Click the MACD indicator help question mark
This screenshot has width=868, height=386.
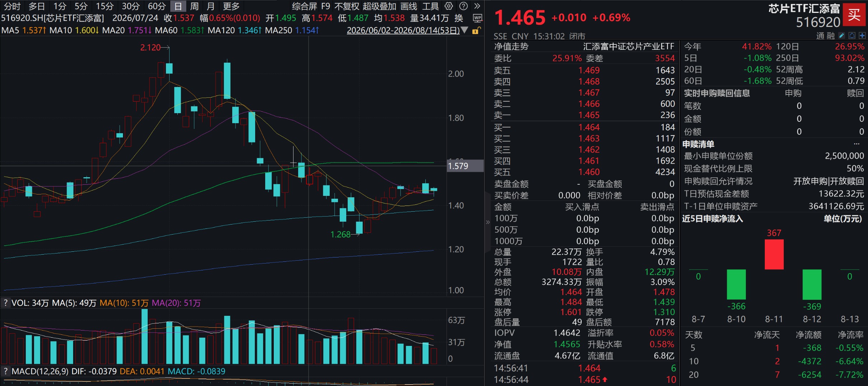point(5,371)
